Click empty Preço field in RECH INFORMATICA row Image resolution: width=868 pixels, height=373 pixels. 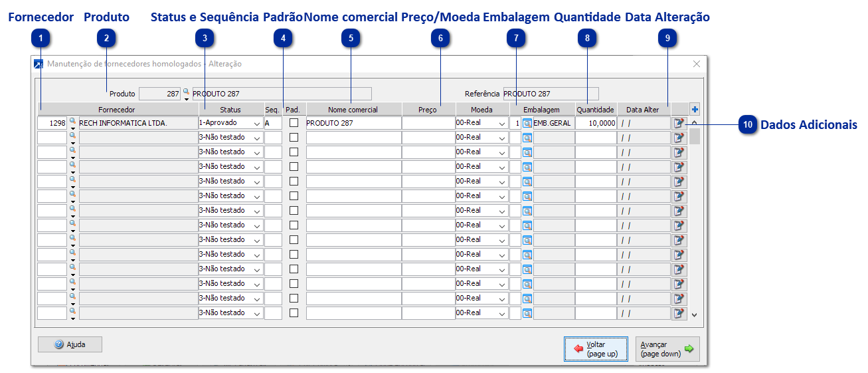428,123
